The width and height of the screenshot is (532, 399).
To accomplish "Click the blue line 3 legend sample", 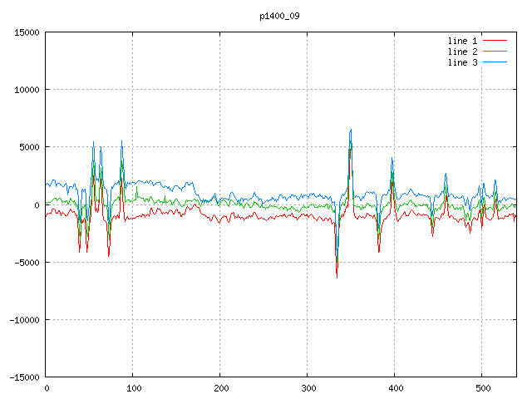I will [x=495, y=62].
